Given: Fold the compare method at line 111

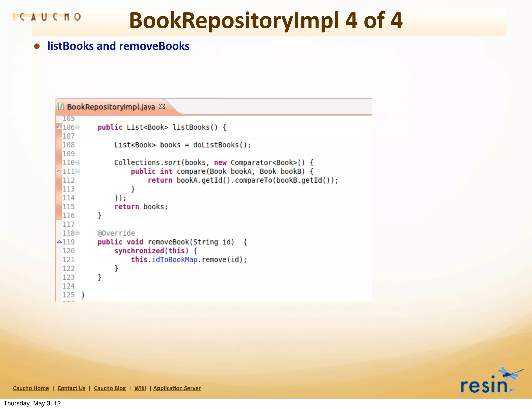Looking at the screenshot, I should 77,171.
